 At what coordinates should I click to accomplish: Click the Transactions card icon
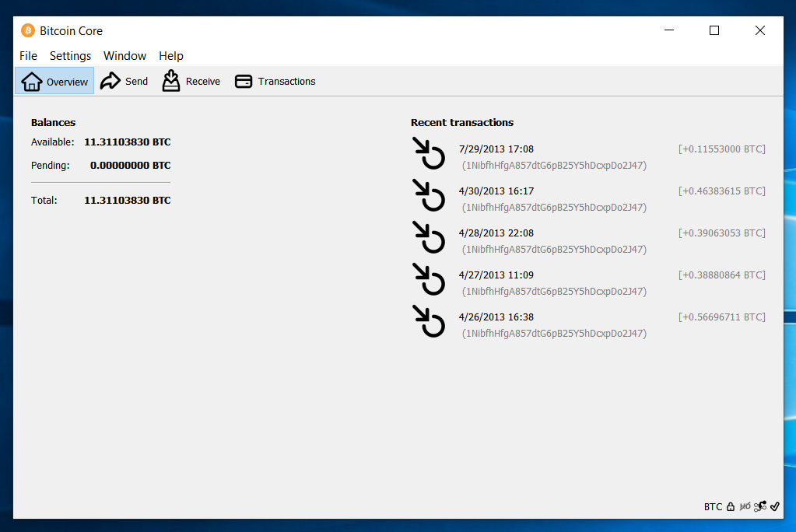click(x=244, y=81)
